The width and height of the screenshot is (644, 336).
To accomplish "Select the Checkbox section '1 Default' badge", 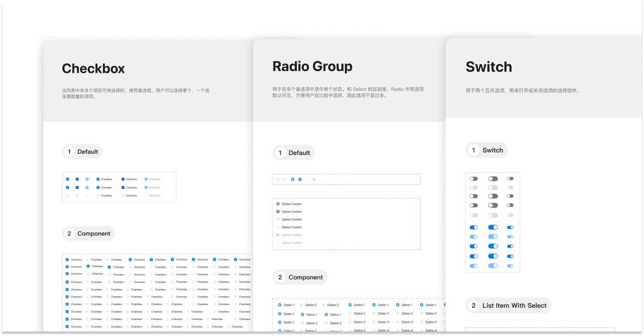I will [82, 152].
